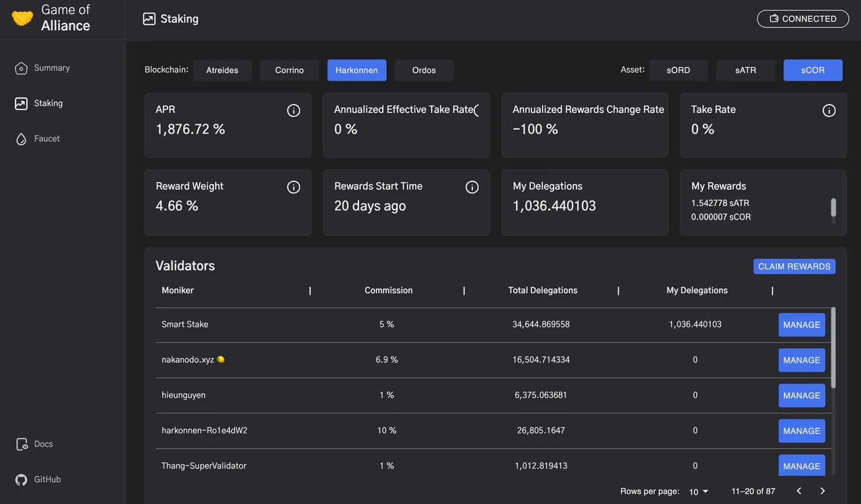Select the Corrino blockchain

pyautogui.click(x=289, y=70)
